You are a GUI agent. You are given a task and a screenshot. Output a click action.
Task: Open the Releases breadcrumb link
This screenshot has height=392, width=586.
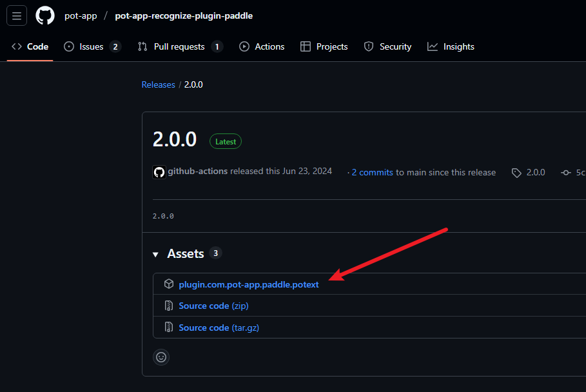click(x=158, y=84)
